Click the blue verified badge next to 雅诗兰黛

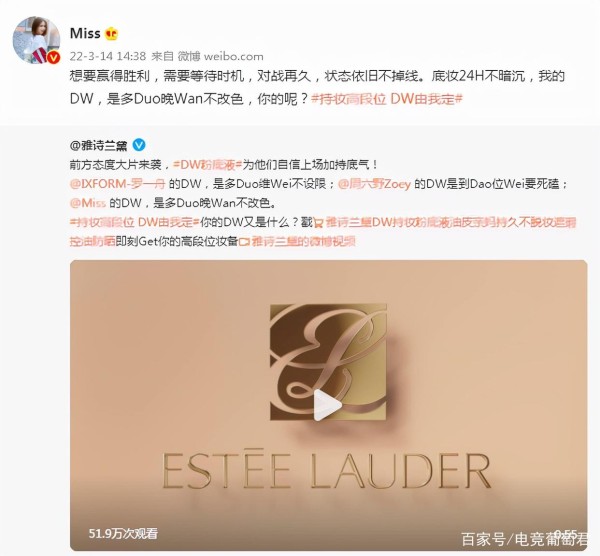(x=139, y=145)
